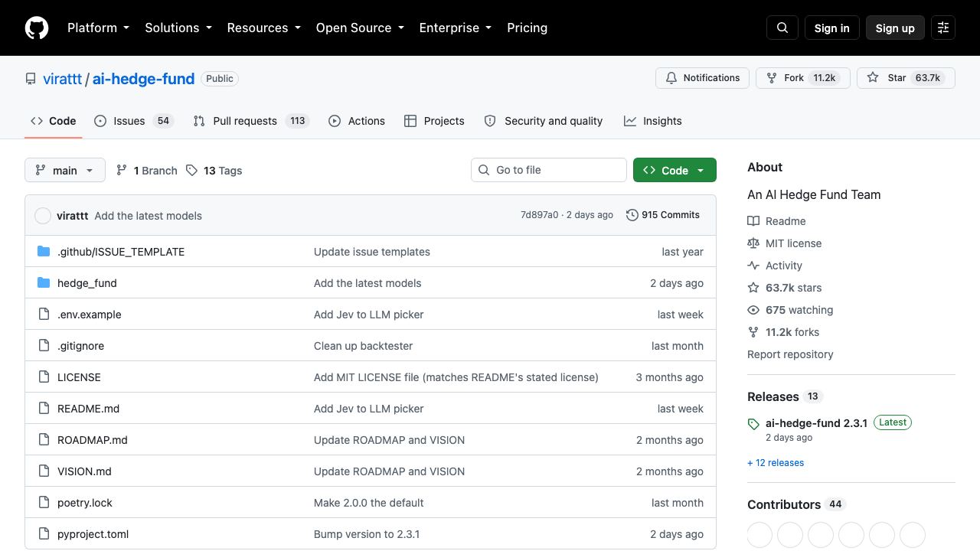Click the file icon beside VISION.md
This screenshot has width=980, height=551.
pyautogui.click(x=44, y=471)
